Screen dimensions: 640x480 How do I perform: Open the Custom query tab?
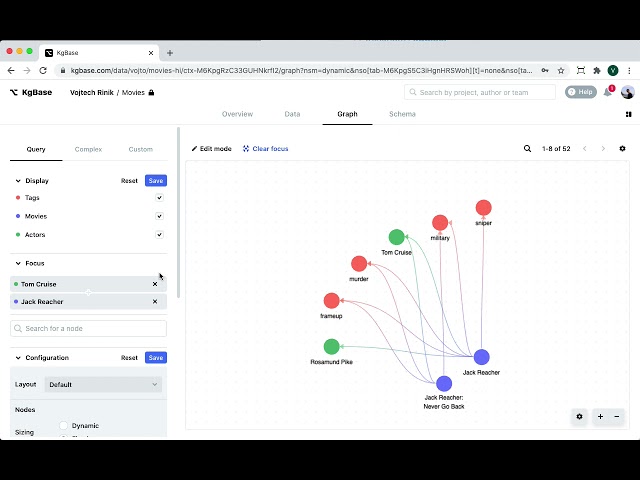coord(140,149)
